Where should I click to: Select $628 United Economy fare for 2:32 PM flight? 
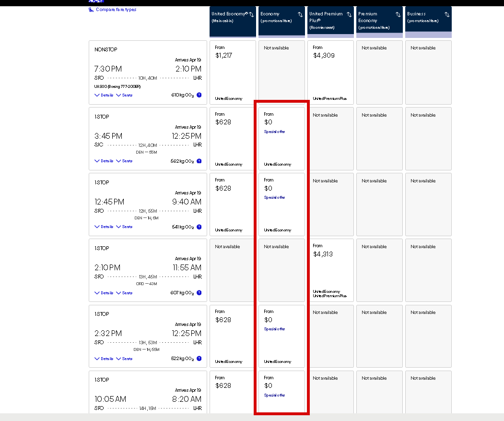[x=233, y=336]
